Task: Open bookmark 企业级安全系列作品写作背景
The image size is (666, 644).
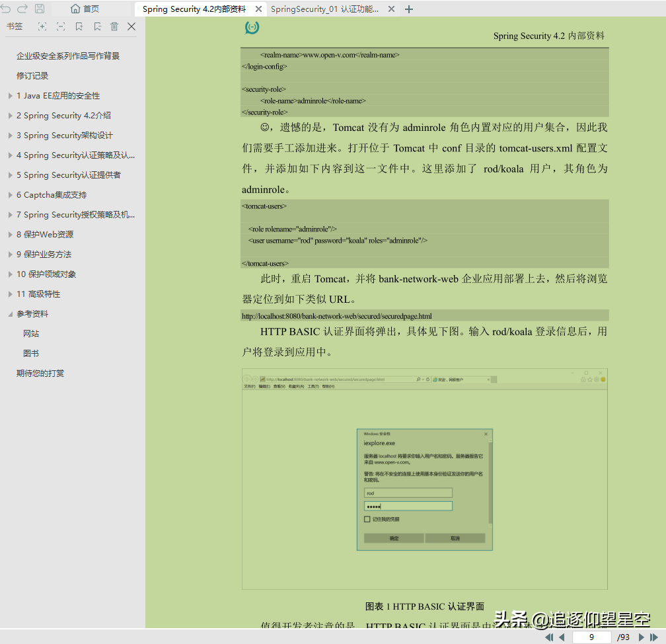Action: click(68, 56)
